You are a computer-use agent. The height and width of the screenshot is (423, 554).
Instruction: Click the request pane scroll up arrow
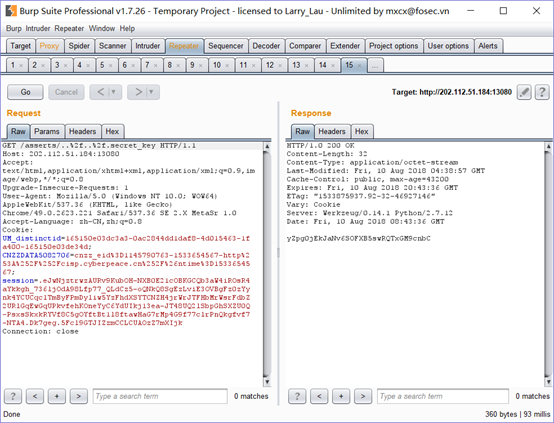267,146
